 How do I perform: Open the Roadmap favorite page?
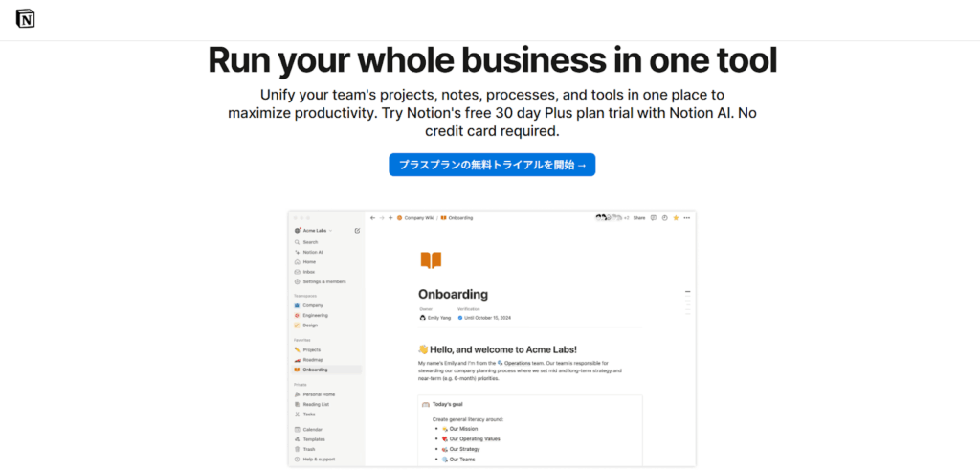[x=314, y=359]
